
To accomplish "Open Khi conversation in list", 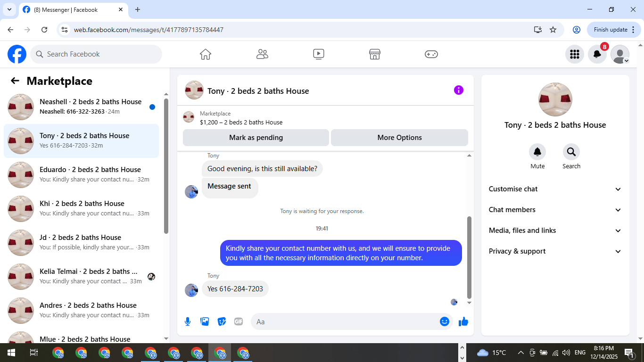I will tap(81, 209).
